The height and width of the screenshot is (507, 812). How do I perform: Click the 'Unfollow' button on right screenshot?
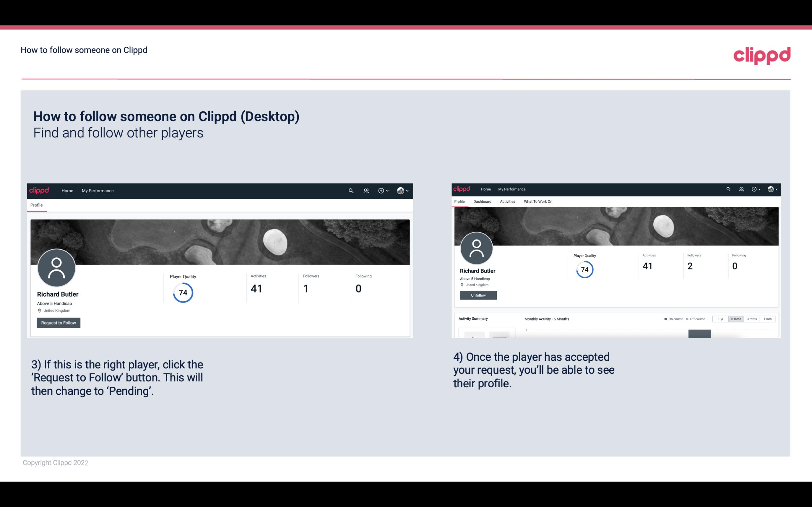477,295
